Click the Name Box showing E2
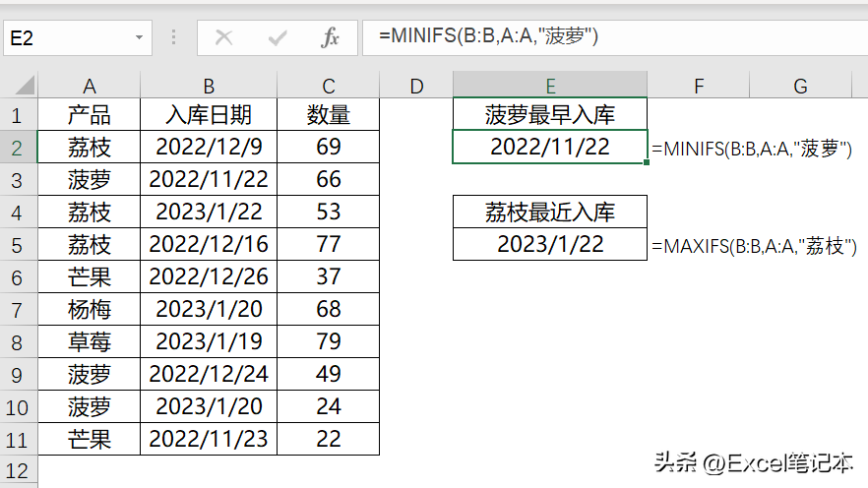868x488 pixels. [x=78, y=37]
